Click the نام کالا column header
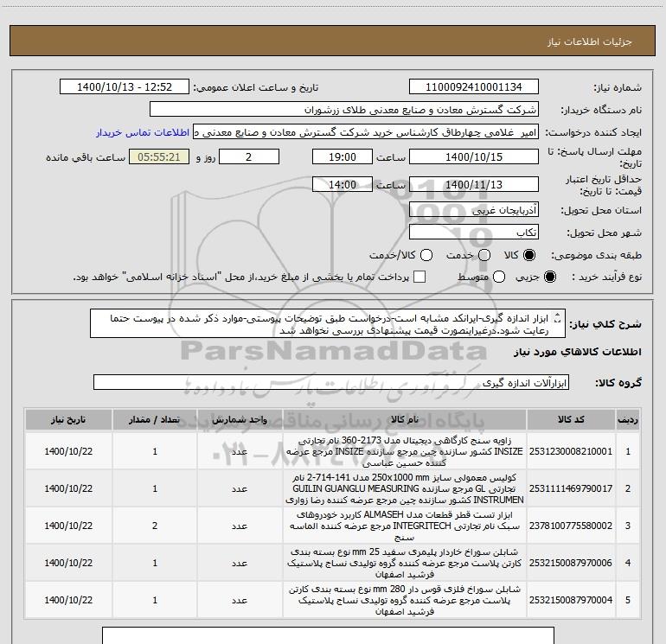666x644 pixels. click(405, 420)
